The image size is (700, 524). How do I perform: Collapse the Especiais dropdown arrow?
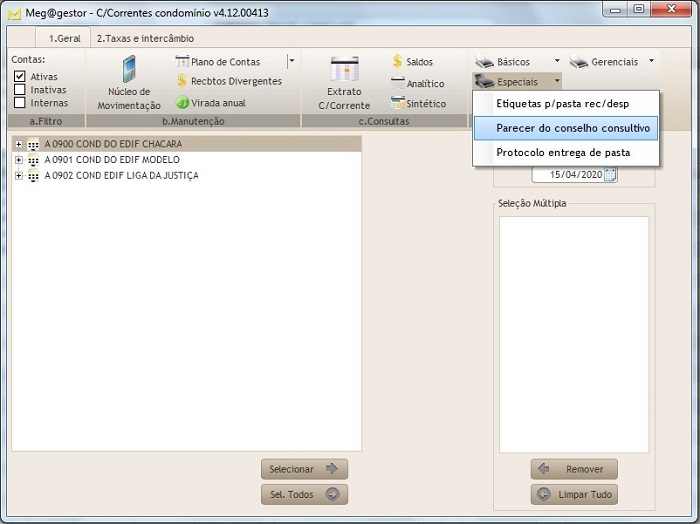click(557, 81)
